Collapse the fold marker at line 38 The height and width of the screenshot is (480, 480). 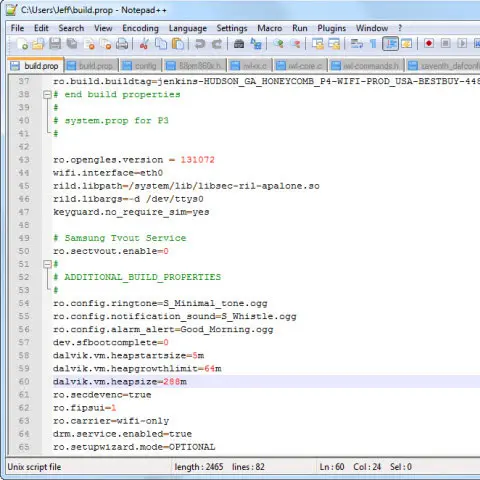pos(47,95)
